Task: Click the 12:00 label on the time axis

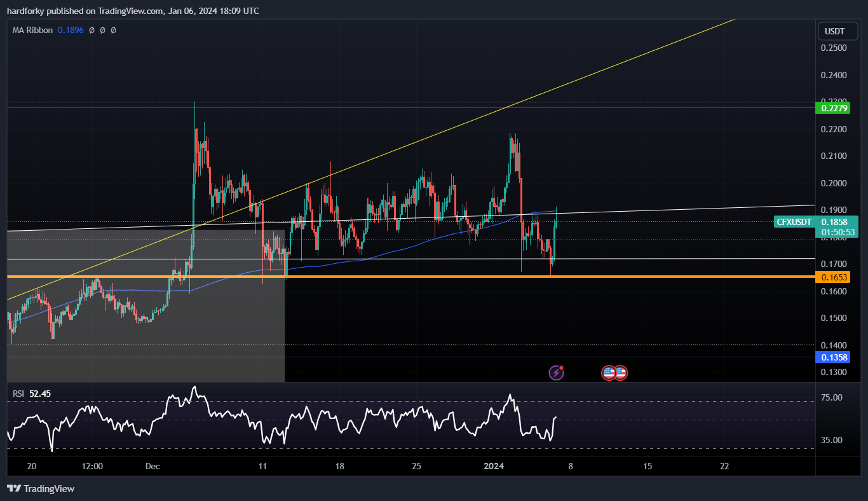Action: [92, 466]
